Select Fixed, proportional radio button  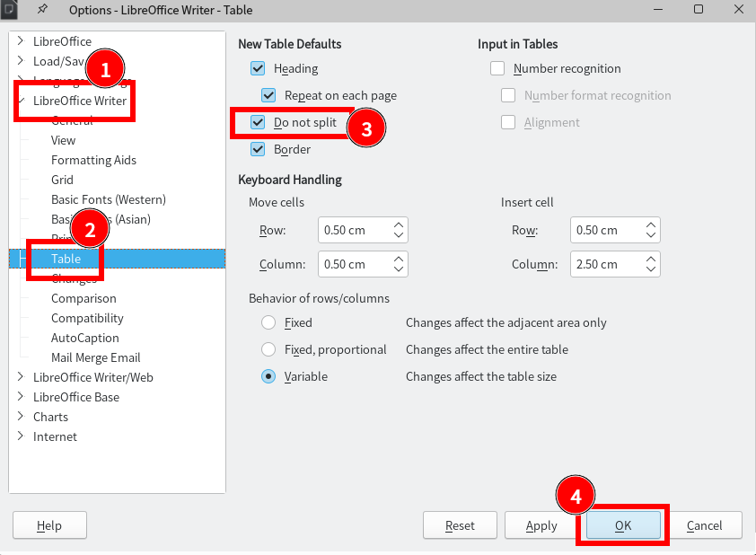coord(268,349)
